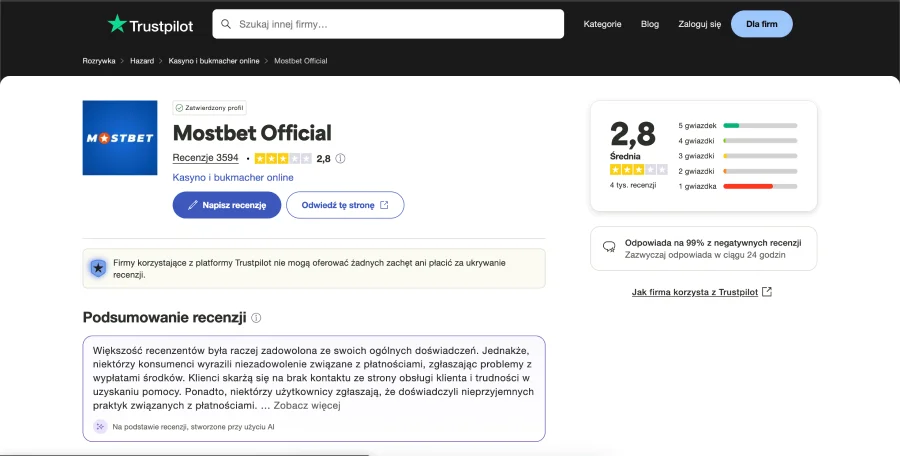Click 'Odpowiada na 99% z negatywnych recenzji' text
900x456 pixels.
point(713,243)
